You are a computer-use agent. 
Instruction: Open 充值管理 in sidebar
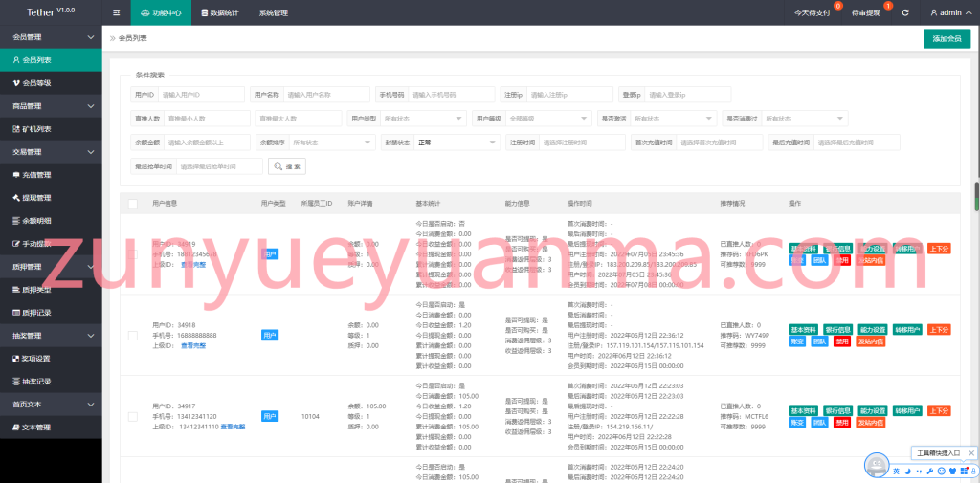[51, 175]
